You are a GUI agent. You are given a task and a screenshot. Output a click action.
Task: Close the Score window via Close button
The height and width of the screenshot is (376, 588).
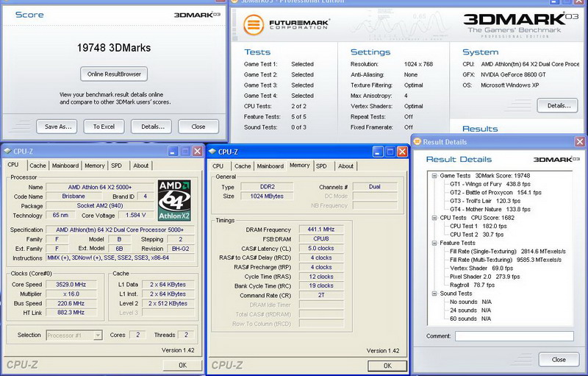(x=198, y=127)
